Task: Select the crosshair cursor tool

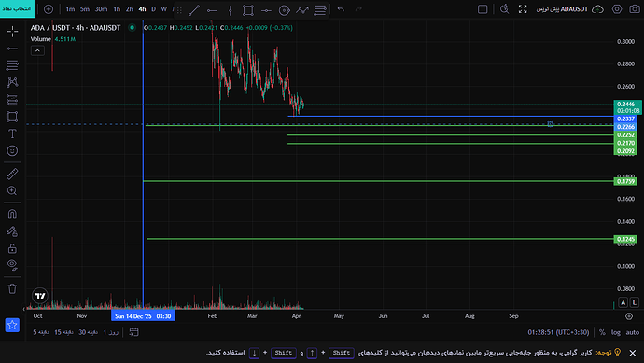Action: pyautogui.click(x=12, y=31)
